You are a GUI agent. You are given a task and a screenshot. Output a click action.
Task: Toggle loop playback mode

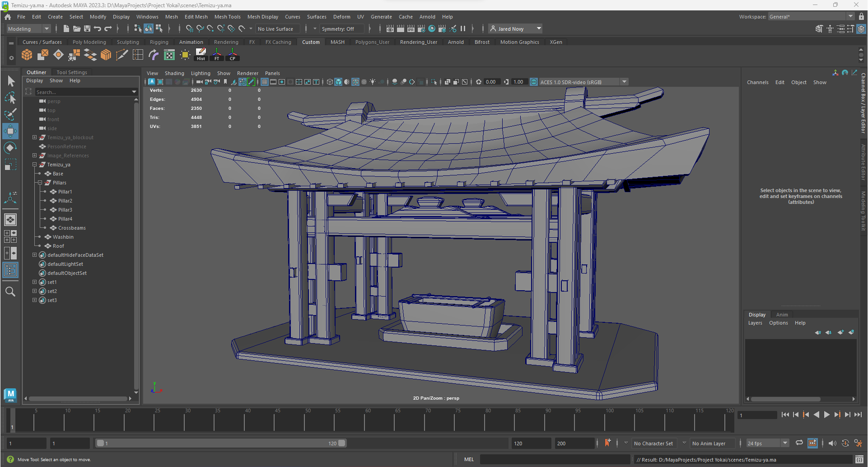(799, 443)
